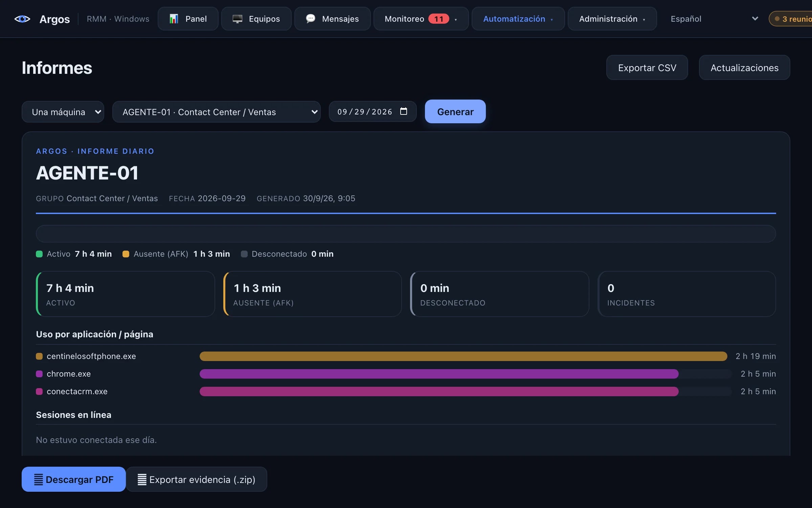Open the Administración dropdown menu
This screenshot has width=812, height=508.
tap(612, 19)
